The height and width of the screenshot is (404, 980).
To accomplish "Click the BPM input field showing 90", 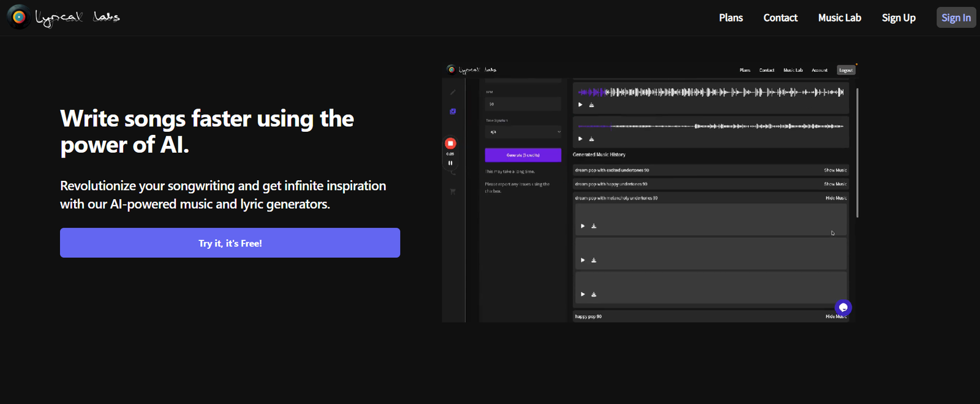I will [522, 104].
